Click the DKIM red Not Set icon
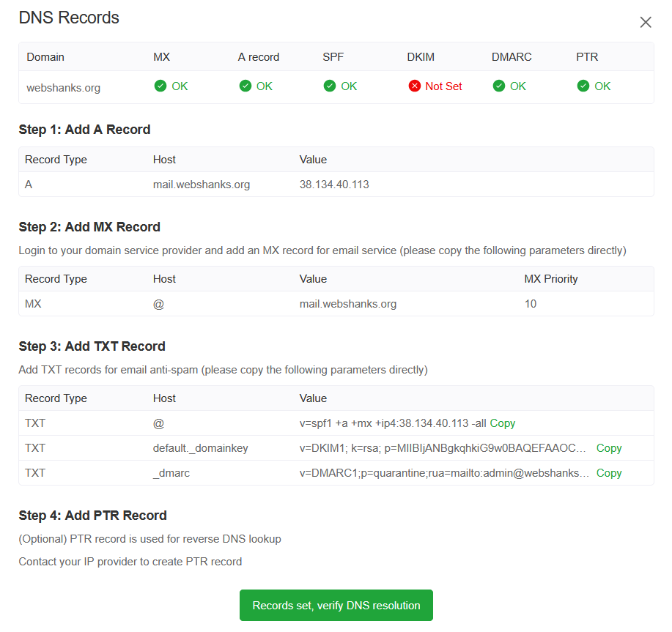 pyautogui.click(x=415, y=86)
